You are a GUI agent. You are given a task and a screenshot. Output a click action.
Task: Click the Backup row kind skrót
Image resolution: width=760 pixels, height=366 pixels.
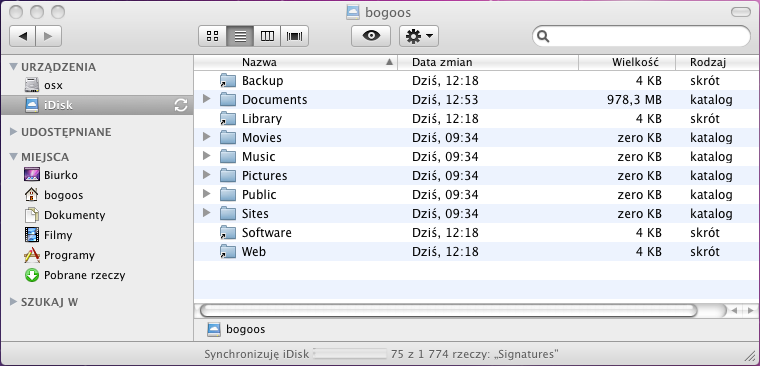pos(705,80)
